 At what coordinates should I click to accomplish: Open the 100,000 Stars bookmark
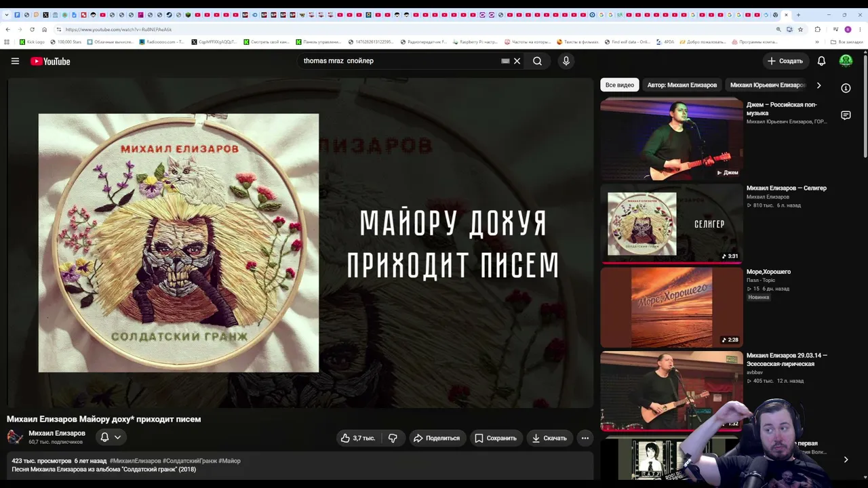(65, 42)
